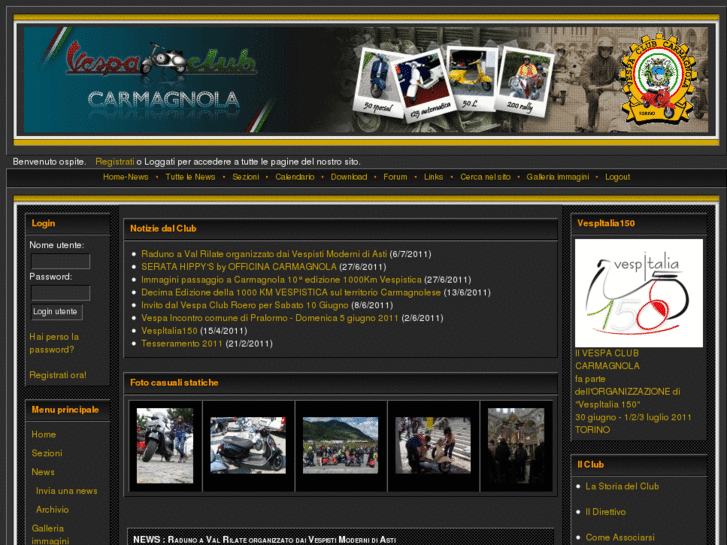727x545 pixels.
Task: Open random photo of mountain group gathering
Action: pos(340,445)
